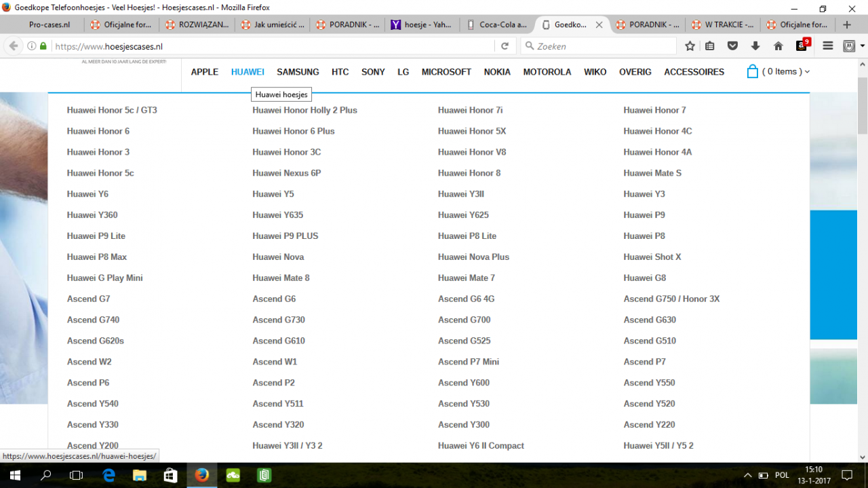The width and height of the screenshot is (868, 488).
Task: Click the site info icon in address bar
Action: click(32, 46)
